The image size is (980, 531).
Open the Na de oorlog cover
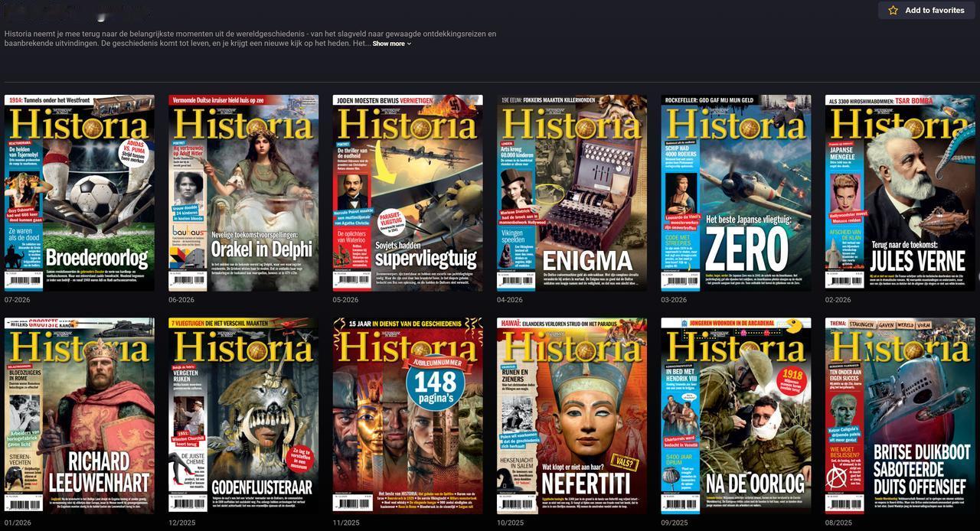[736, 416]
